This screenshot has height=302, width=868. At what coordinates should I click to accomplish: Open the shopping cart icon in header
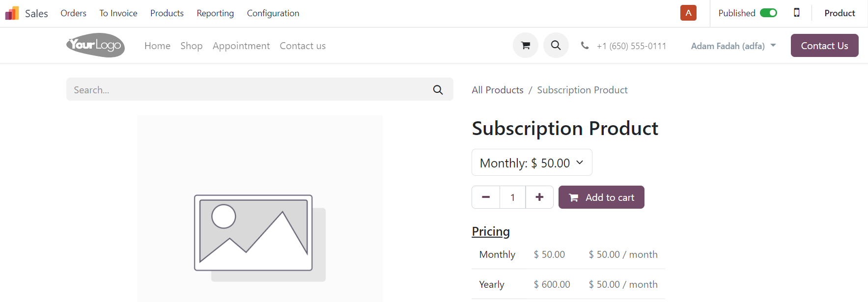click(526, 45)
